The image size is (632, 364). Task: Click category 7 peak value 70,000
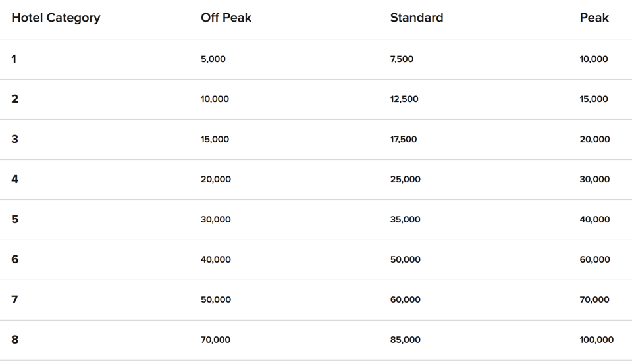(x=594, y=299)
